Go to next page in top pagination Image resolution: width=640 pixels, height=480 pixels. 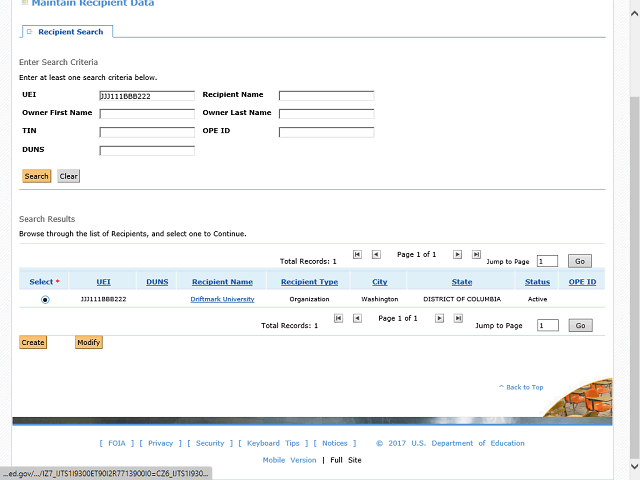click(x=458, y=254)
